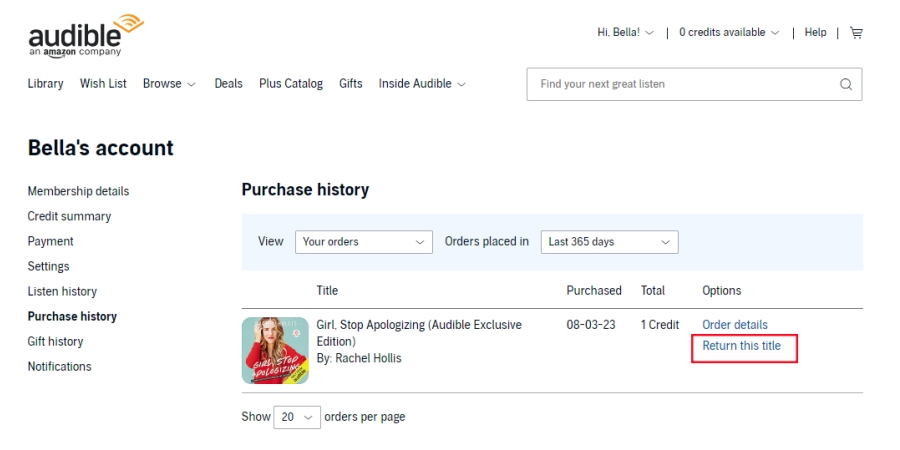Image resolution: width=900 pixels, height=450 pixels.
Task: Expand the Hi, Bella! account menu
Action: (x=625, y=33)
